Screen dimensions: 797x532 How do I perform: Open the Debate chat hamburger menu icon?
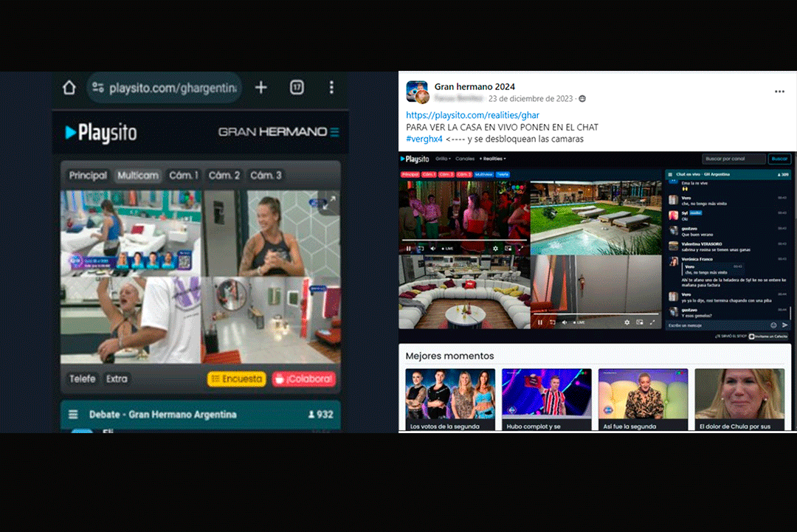tap(73, 415)
